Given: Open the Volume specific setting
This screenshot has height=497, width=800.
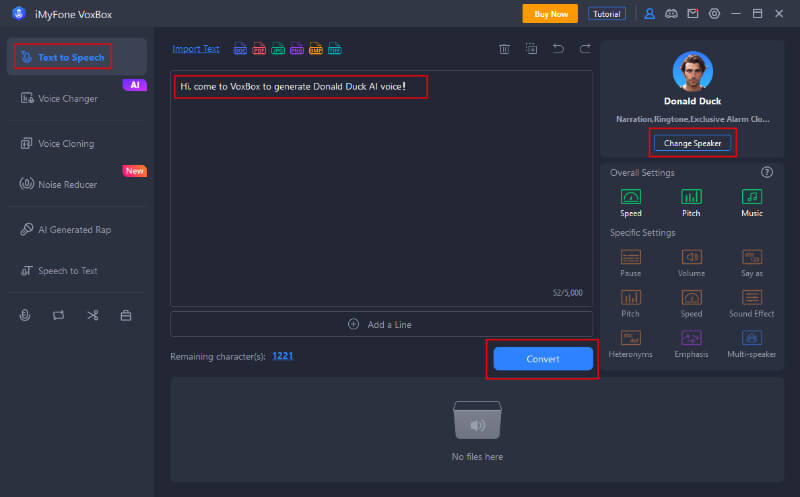Looking at the screenshot, I should (691, 263).
